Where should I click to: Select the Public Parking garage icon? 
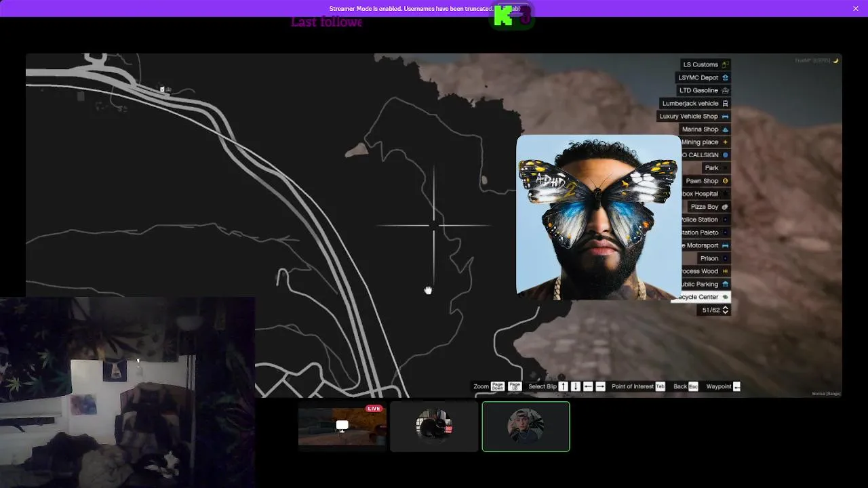click(x=725, y=284)
